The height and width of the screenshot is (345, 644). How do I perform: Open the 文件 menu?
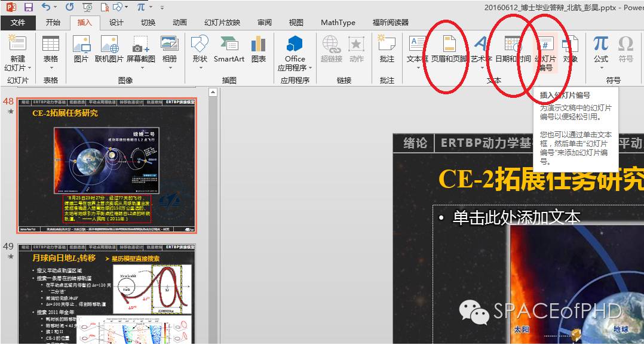[18, 23]
